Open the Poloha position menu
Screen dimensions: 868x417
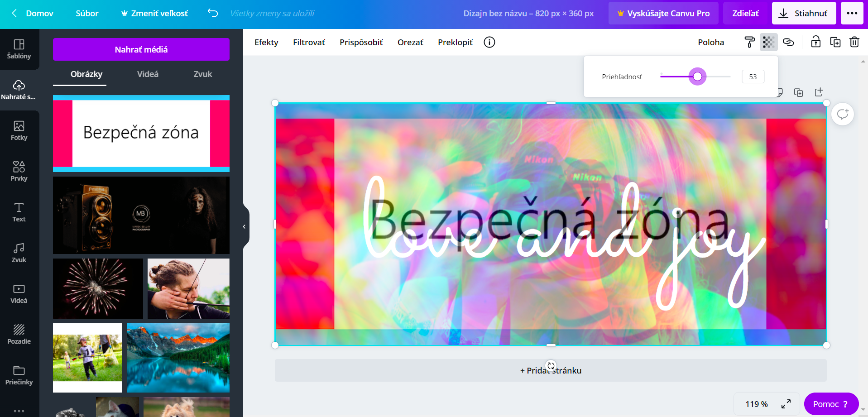(711, 42)
